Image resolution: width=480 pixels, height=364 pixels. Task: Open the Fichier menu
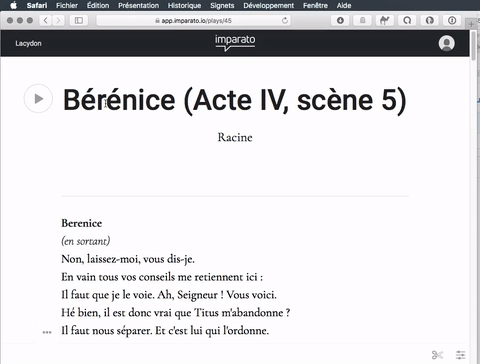(67, 5)
